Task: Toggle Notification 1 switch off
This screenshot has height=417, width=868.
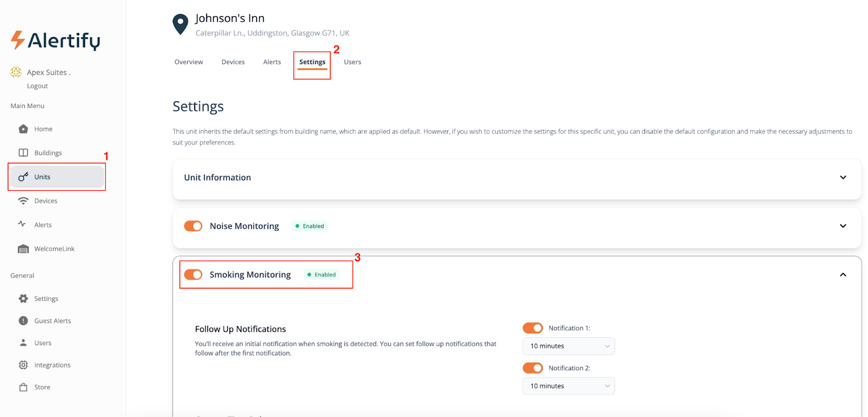Action: [532, 328]
